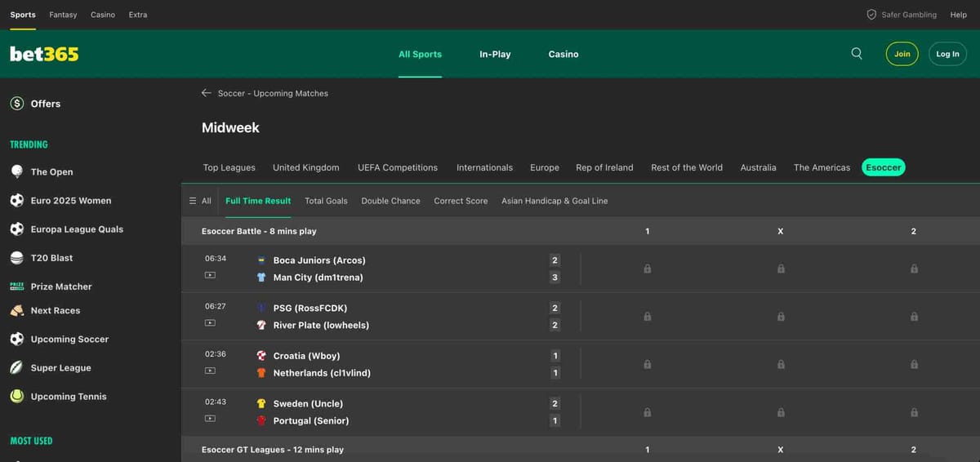Click locked home-win odds for Sweden match
Viewport: 980px width, 462px height.
[x=648, y=412]
